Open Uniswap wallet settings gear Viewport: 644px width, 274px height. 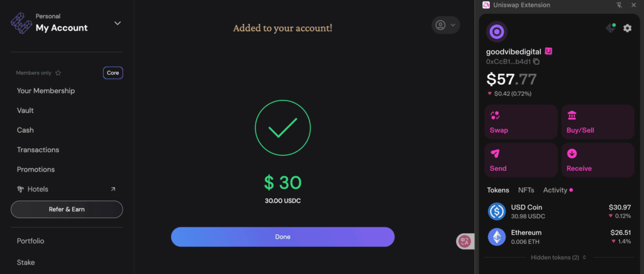coord(627,28)
